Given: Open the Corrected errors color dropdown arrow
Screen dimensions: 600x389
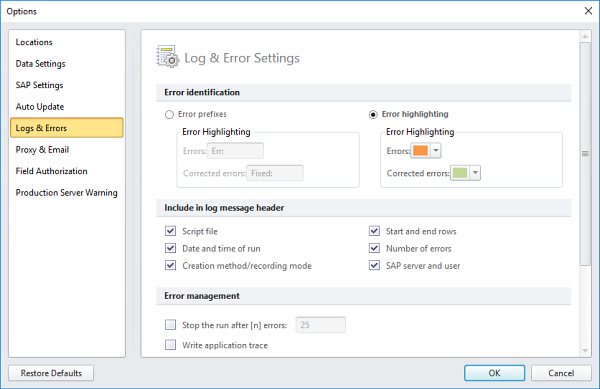Looking at the screenshot, I should point(475,173).
